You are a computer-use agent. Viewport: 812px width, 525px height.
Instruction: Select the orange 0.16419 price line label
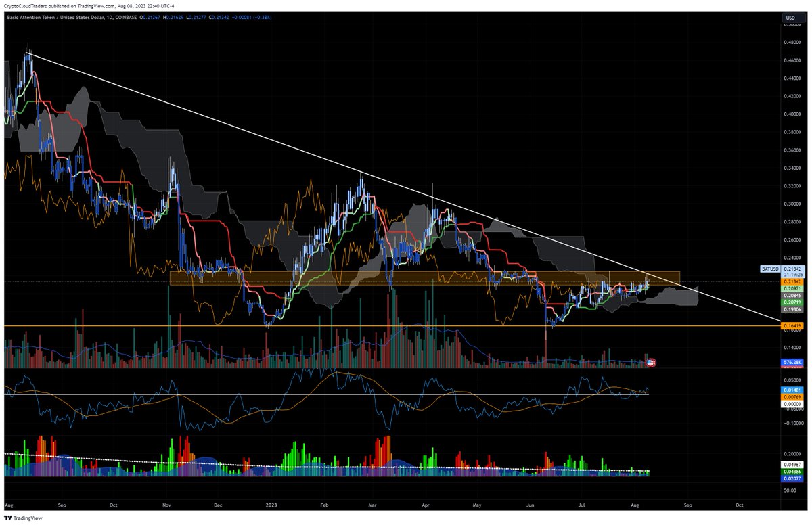(791, 325)
